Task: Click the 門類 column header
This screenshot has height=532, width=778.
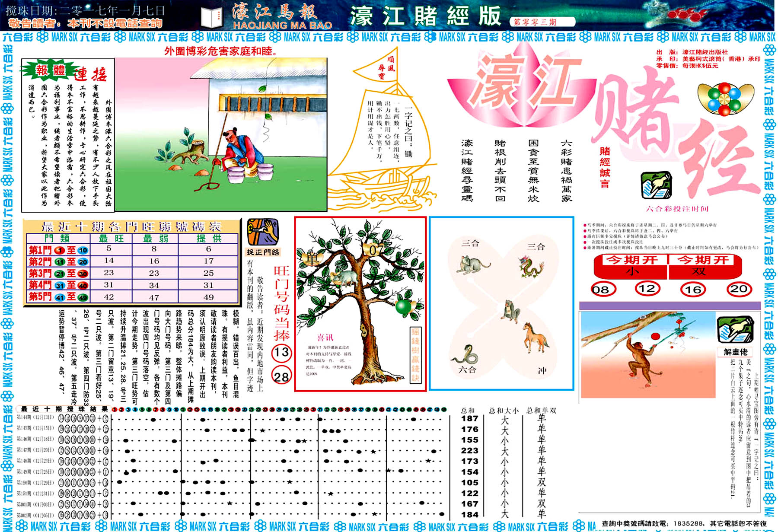Action: [57, 238]
